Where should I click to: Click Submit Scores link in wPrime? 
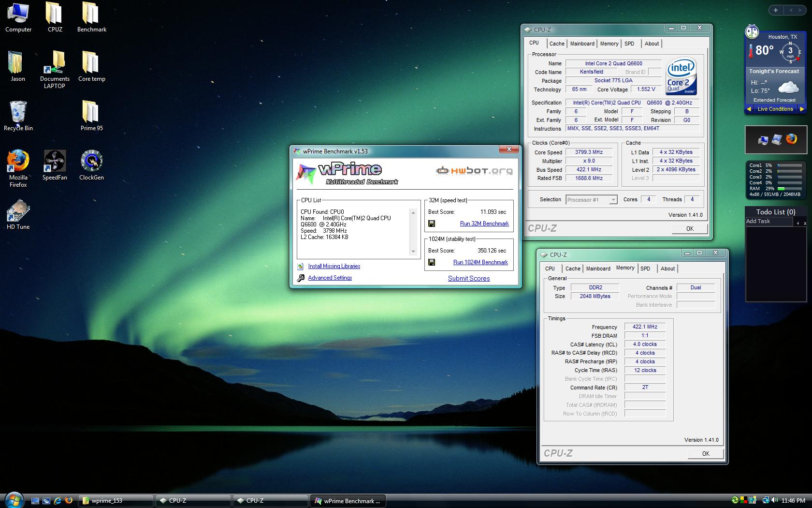pyautogui.click(x=469, y=278)
